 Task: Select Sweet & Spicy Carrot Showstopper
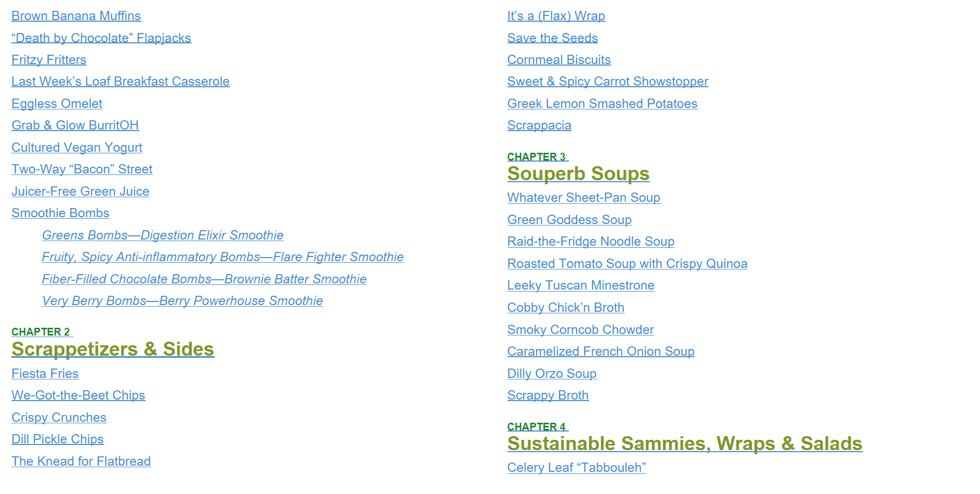608,82
